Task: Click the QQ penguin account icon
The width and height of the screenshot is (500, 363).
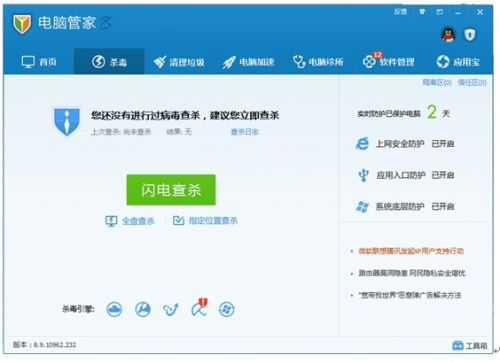Action: point(448,35)
